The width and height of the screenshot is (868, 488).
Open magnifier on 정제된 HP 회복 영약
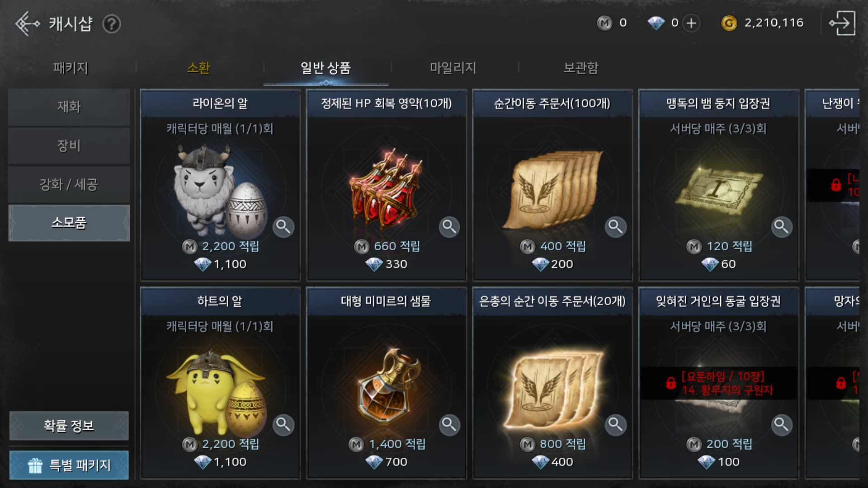449,226
